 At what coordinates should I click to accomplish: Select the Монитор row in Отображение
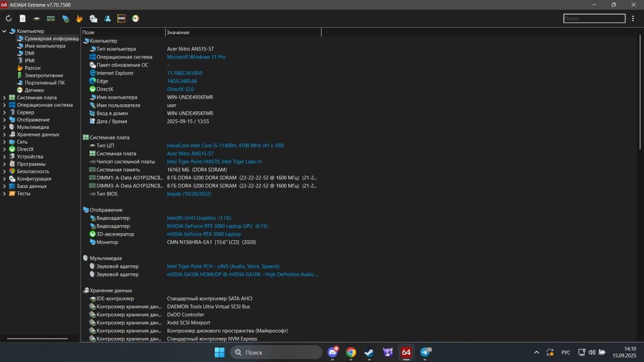(201, 242)
